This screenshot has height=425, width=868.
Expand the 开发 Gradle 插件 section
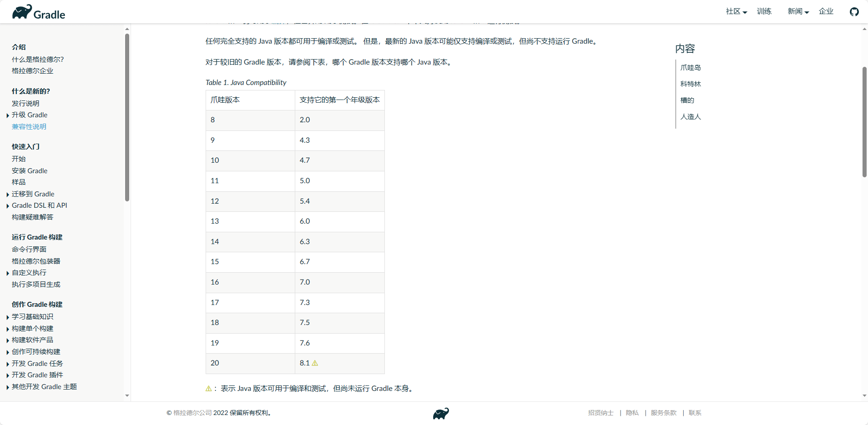tap(8, 375)
